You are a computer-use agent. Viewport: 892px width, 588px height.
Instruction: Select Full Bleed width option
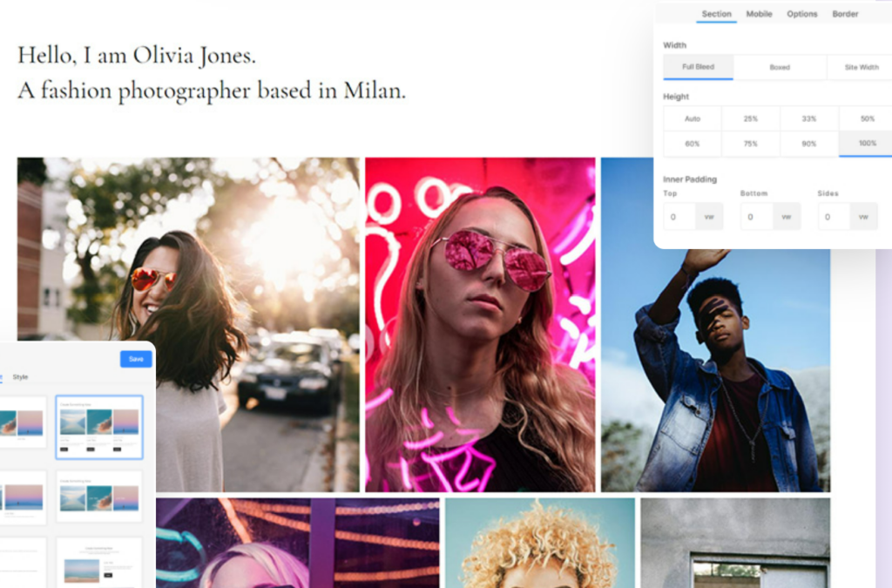coord(698,67)
